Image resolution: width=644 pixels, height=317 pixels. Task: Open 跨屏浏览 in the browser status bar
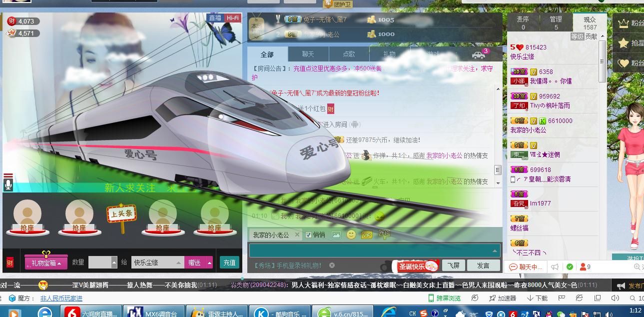pos(444,298)
